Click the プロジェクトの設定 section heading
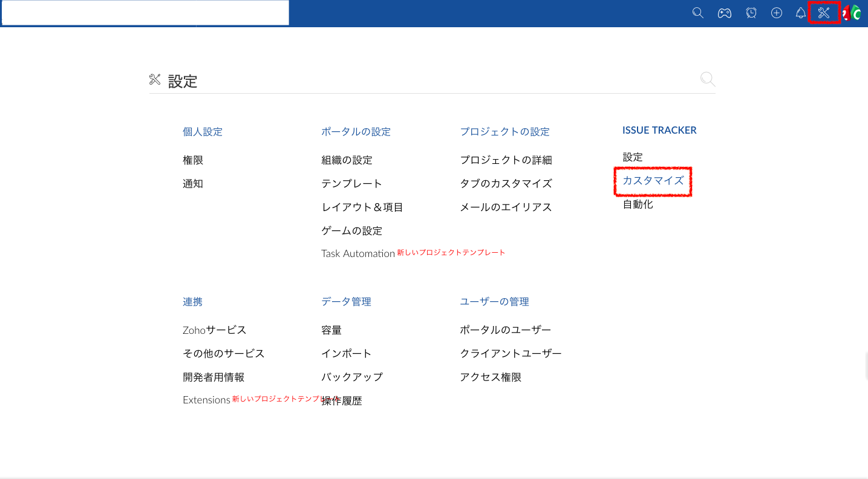The width and height of the screenshot is (868, 479). click(x=504, y=132)
